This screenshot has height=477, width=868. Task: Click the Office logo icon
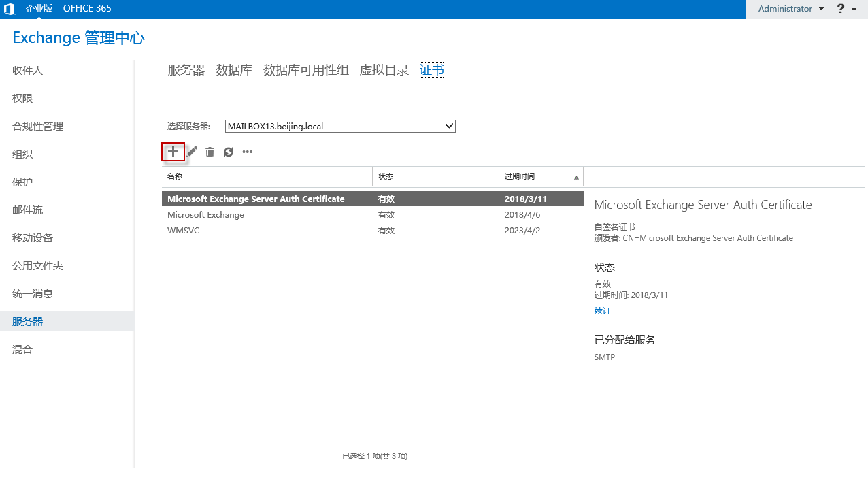[x=10, y=9]
